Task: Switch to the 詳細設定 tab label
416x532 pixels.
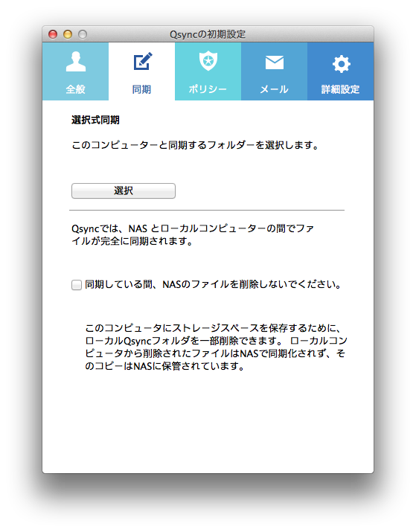Action: pos(340,89)
